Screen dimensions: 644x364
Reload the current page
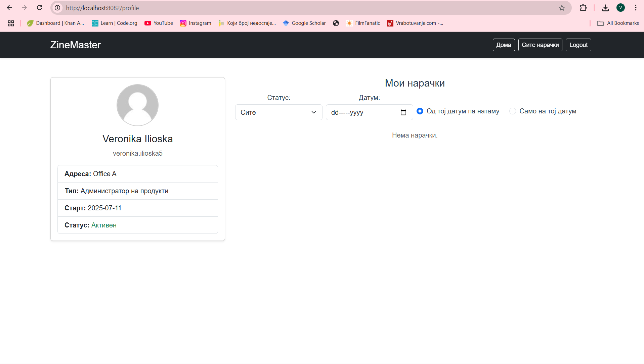pos(39,8)
